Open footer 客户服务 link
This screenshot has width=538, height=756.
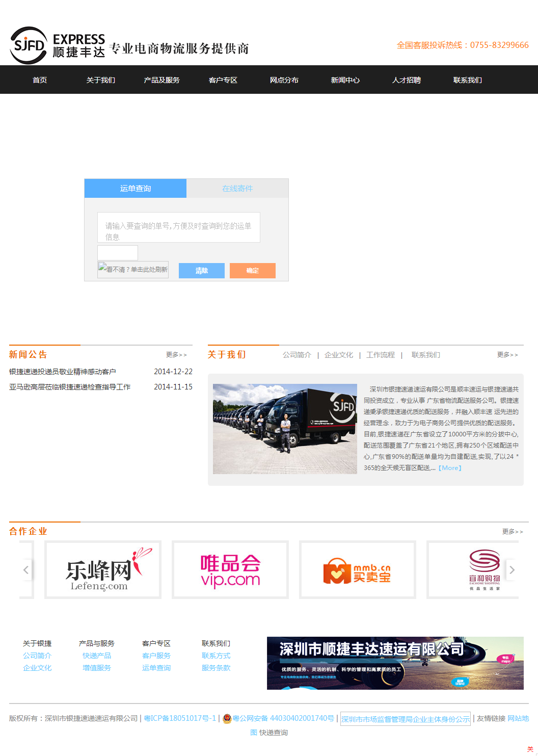coord(156,656)
